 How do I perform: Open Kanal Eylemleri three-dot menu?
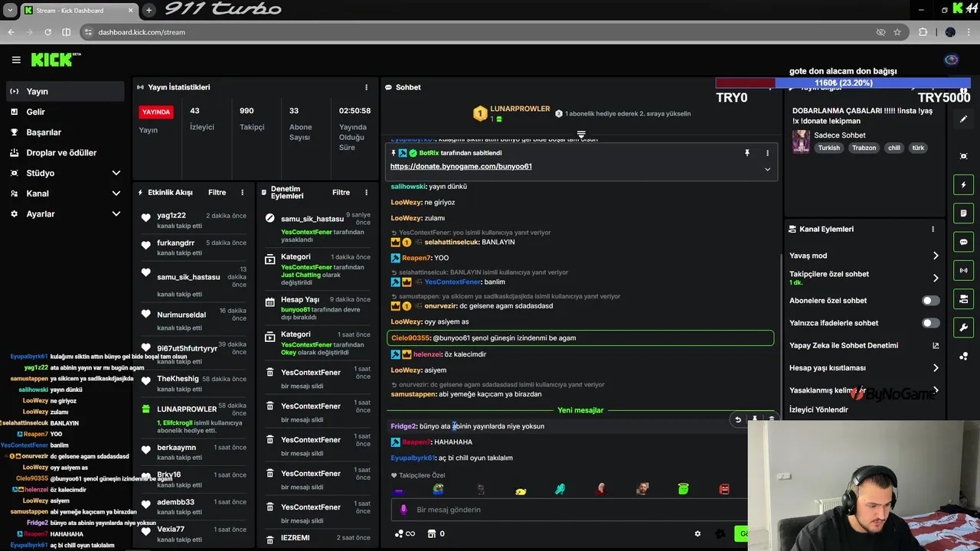coord(933,229)
